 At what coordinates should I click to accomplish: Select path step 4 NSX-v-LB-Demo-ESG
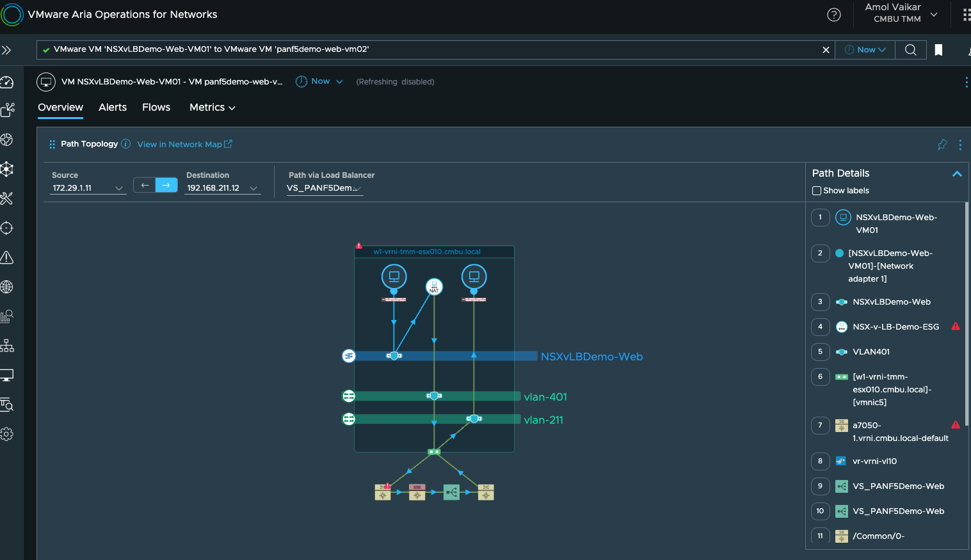[887, 327]
